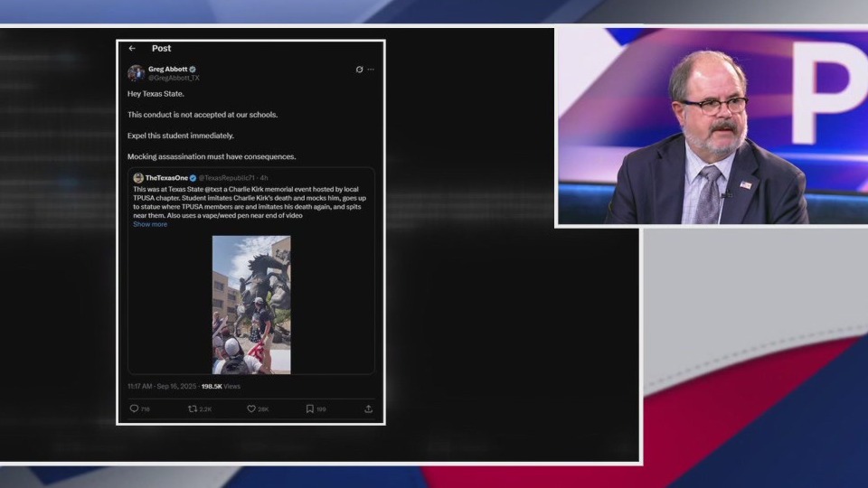Click the 4h timestamp on quoted post

pyautogui.click(x=264, y=178)
